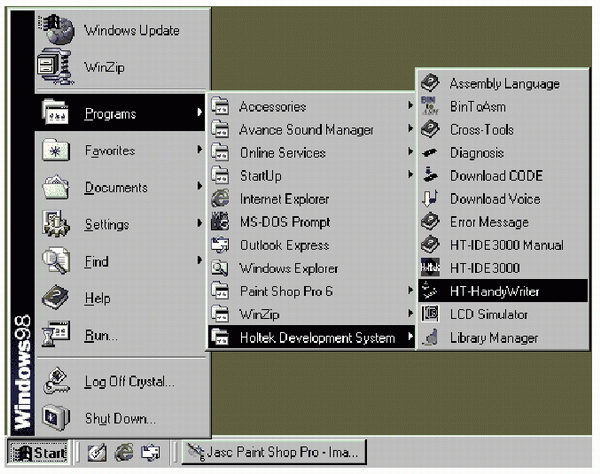Click the BinToAsm icon
Image resolution: width=600 pixels, height=474 pixels.
tap(430, 106)
